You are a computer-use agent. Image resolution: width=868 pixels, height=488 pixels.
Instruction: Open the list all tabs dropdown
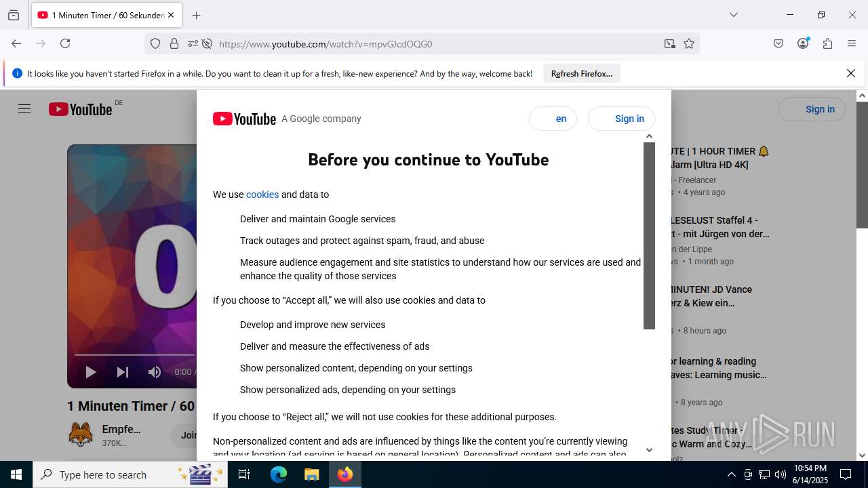pyautogui.click(x=733, y=15)
